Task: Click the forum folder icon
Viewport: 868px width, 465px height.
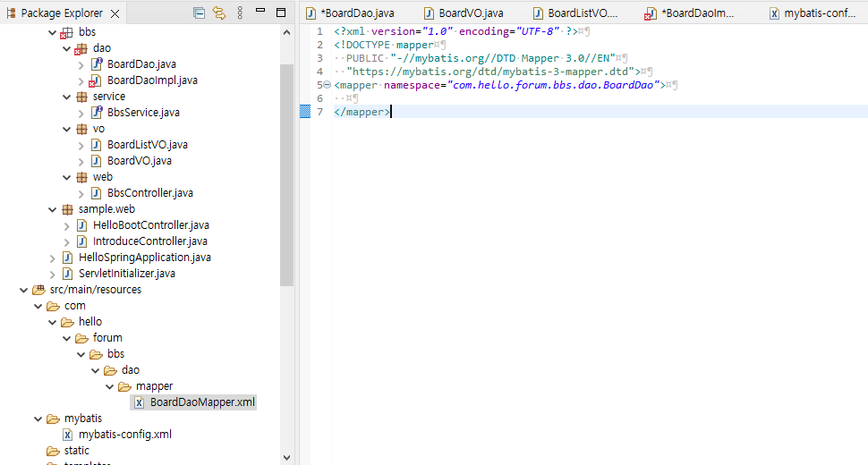Action: pos(82,338)
